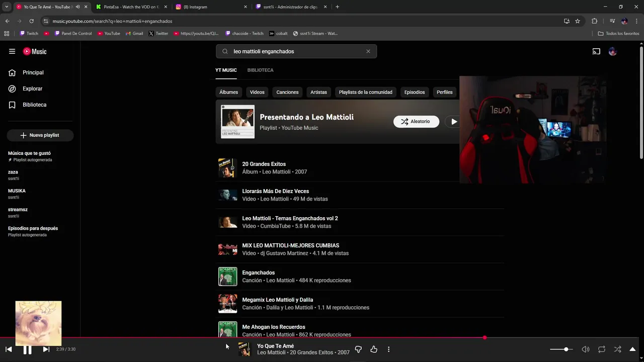Click the search box with leo mattioli enganchados
This screenshot has height=362, width=644.
click(x=296, y=51)
